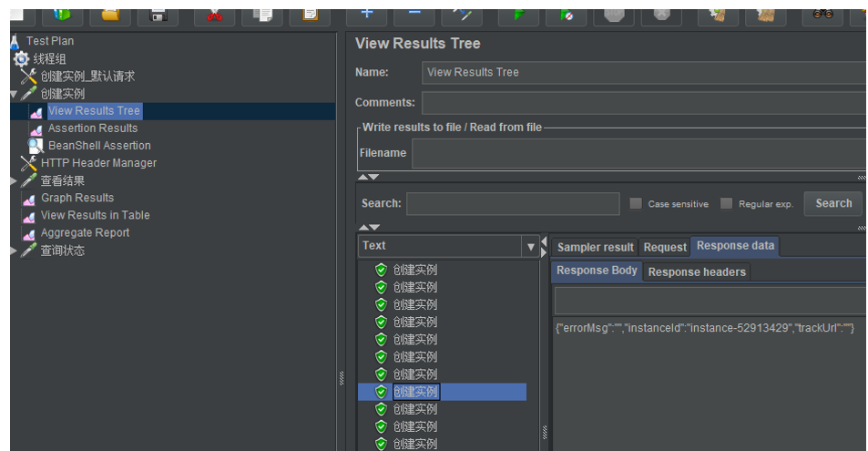Select the 创建实例 sampler in test plan tree
This screenshot has height=451, width=868.
[x=63, y=94]
